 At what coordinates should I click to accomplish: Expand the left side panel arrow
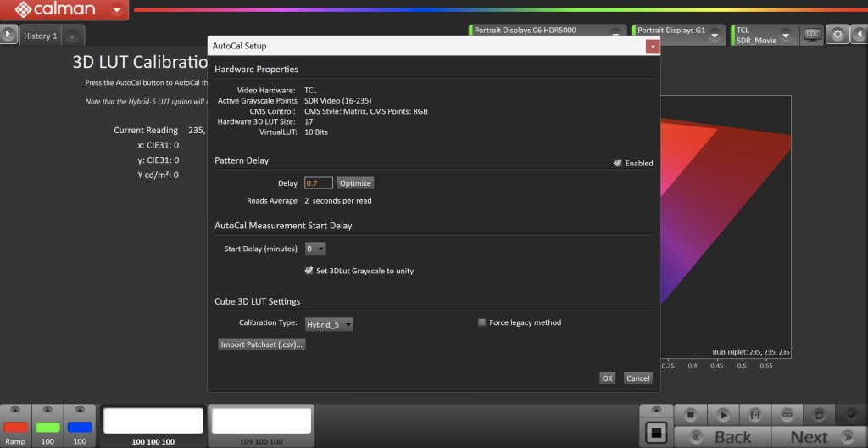tap(8, 35)
